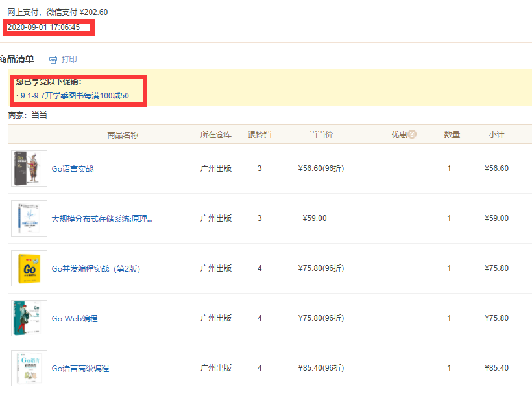Click the 商品名称 column header
The width and height of the screenshot is (532, 394).
coord(123,135)
